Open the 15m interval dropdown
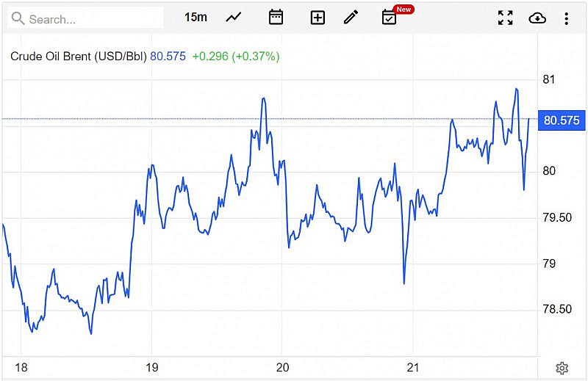Viewport: 588px width, 381px height. (196, 18)
